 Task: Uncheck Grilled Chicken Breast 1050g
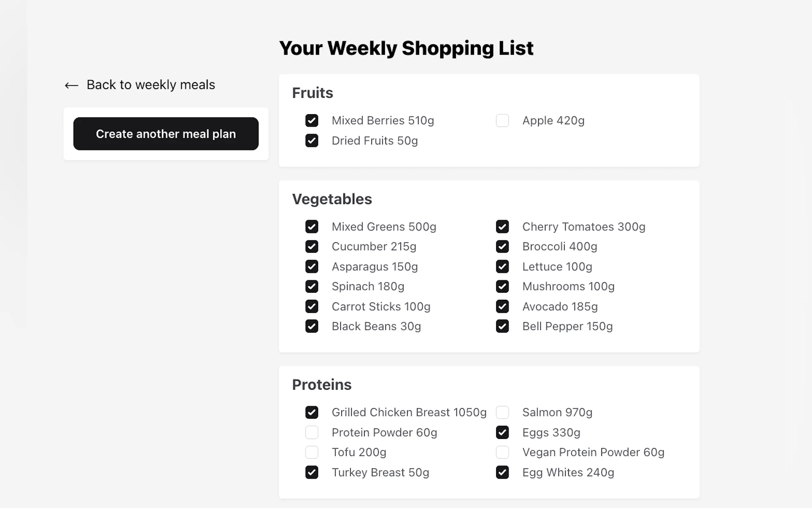click(x=311, y=412)
